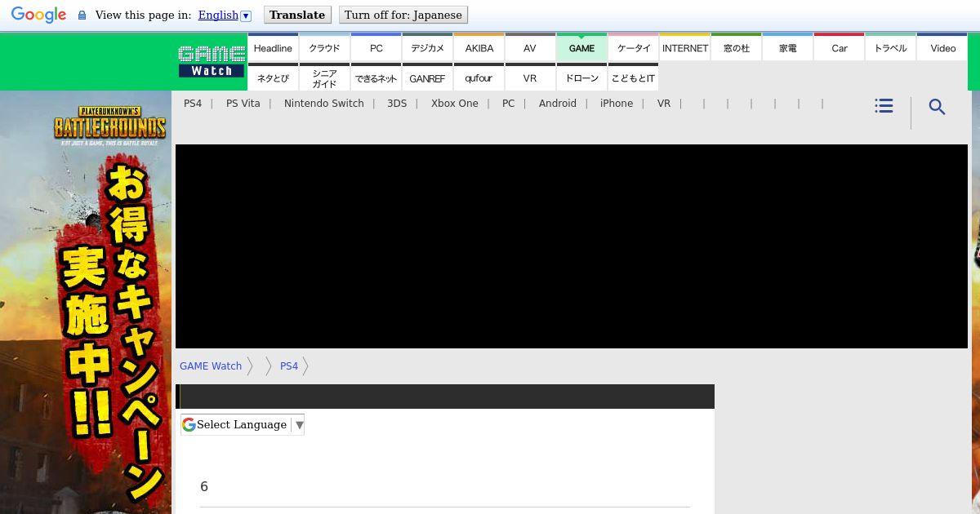
Task: Open the Video tab
Action: tap(942, 47)
